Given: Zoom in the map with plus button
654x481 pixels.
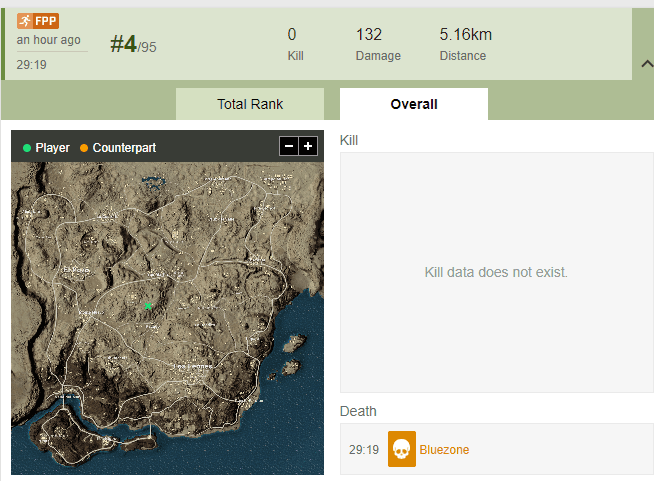Looking at the screenshot, I should [308, 146].
